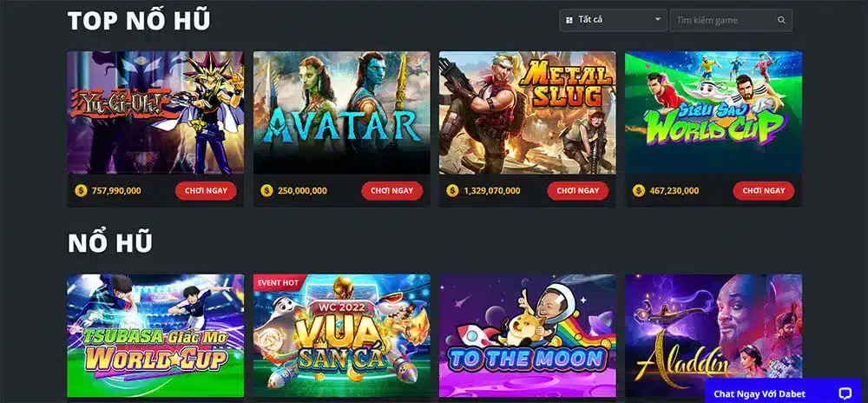Open the Tất cả category dropdown

click(x=613, y=20)
